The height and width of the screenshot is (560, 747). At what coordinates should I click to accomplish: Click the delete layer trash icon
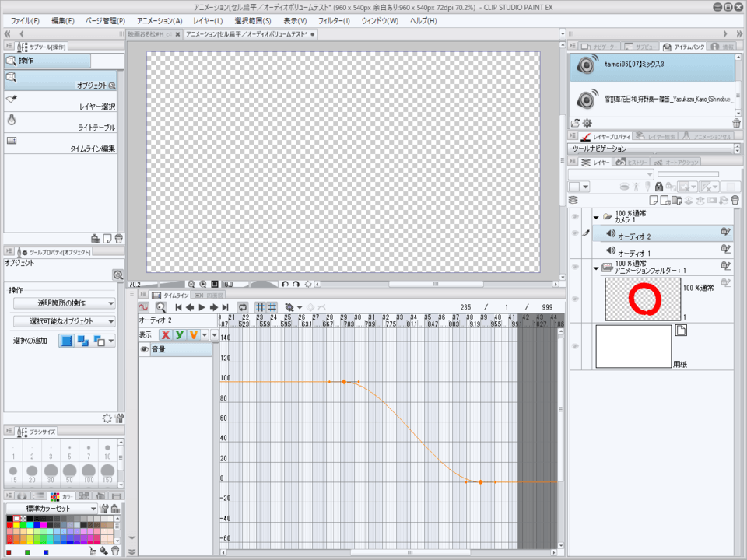[x=735, y=201]
